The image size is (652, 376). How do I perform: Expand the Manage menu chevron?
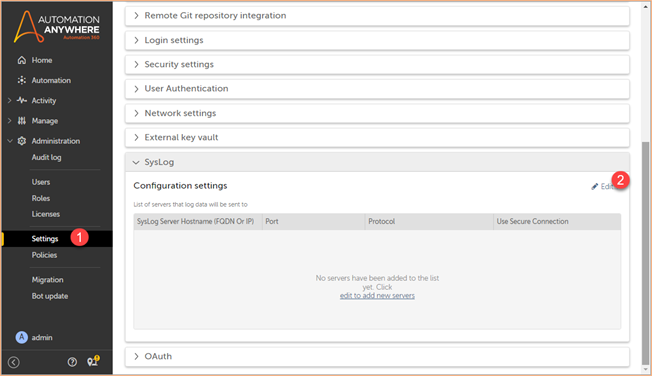tap(10, 121)
